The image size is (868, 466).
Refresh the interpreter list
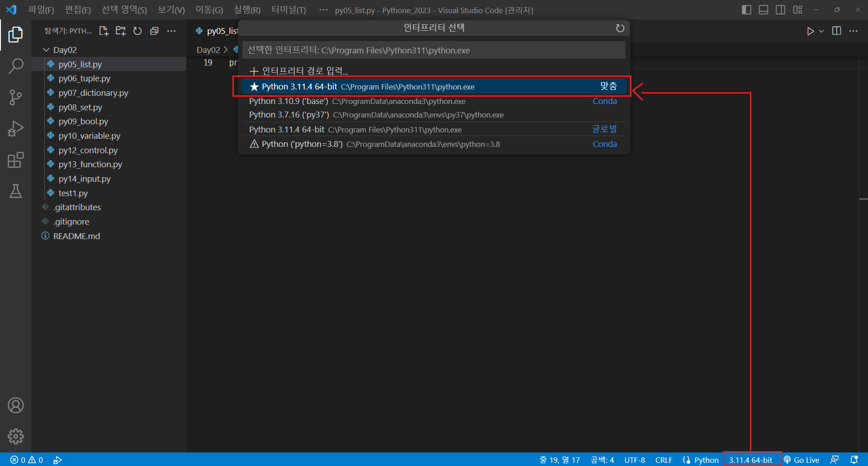point(620,28)
